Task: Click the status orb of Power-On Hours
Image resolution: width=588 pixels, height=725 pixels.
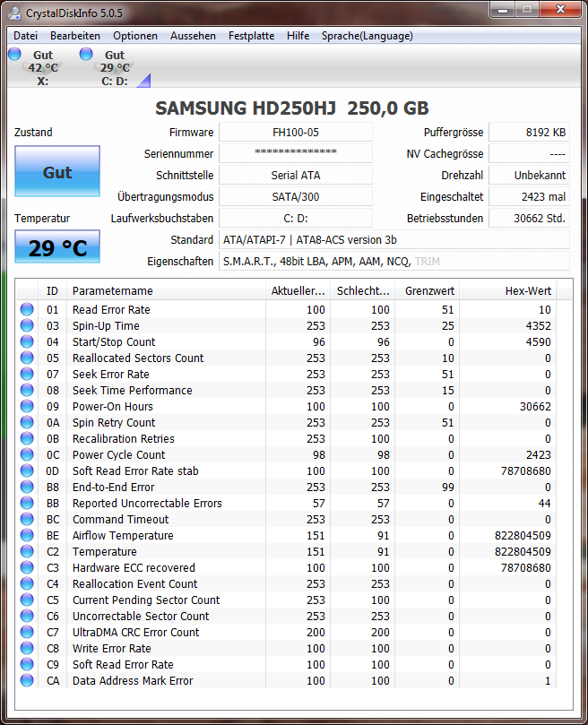Action: pyautogui.click(x=27, y=407)
